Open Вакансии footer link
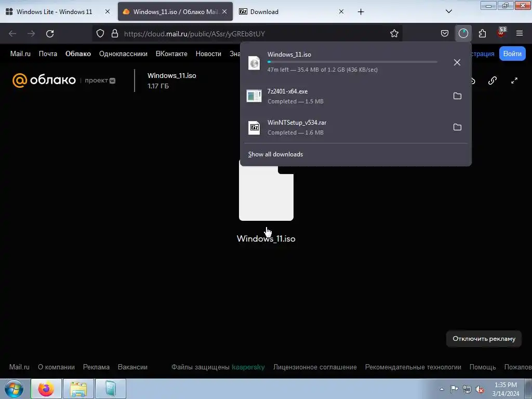The height and width of the screenshot is (399, 532). [132, 367]
